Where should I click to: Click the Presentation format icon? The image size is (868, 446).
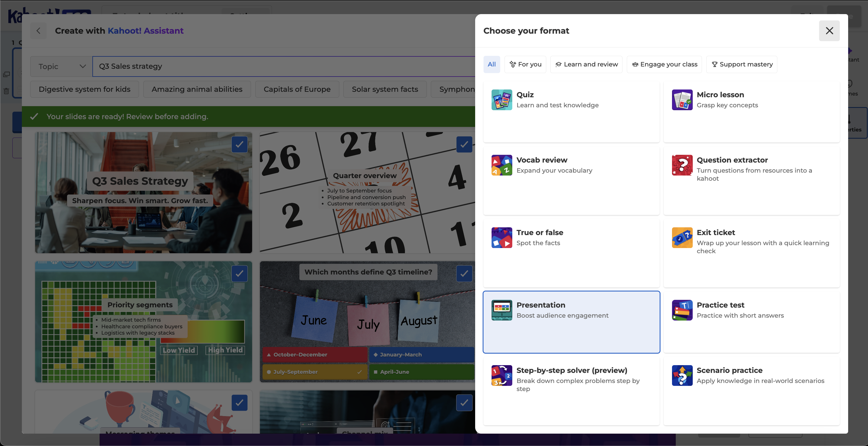point(501,310)
